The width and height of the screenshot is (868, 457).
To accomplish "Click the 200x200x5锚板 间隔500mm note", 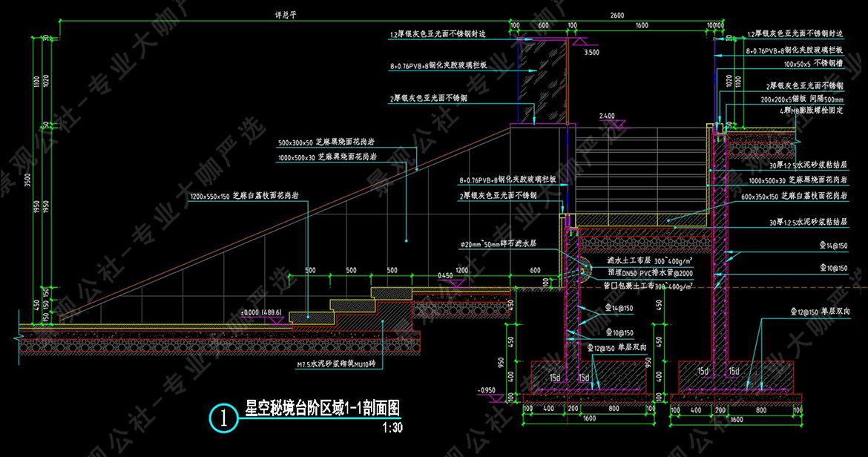I will coord(801,99).
